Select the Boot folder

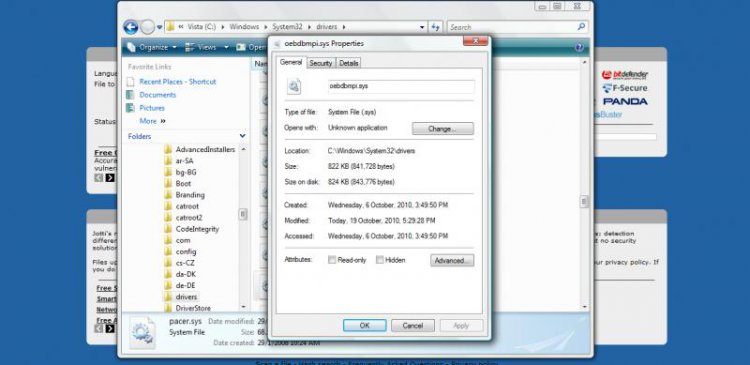pyautogui.click(x=183, y=184)
